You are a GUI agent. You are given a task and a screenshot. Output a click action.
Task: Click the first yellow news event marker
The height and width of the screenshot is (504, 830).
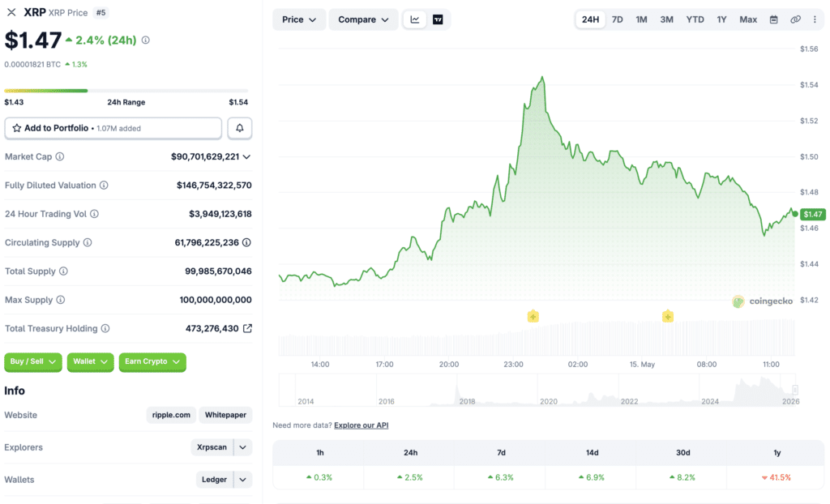533,317
